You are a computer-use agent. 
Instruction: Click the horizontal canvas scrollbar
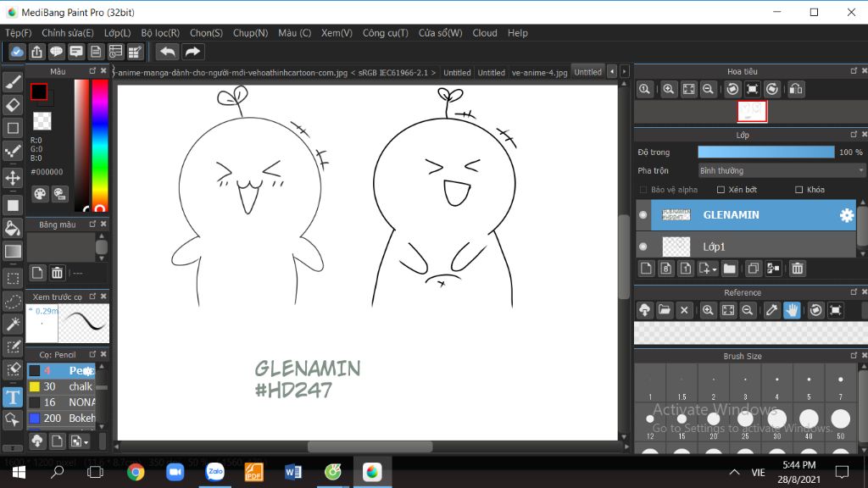370,446
